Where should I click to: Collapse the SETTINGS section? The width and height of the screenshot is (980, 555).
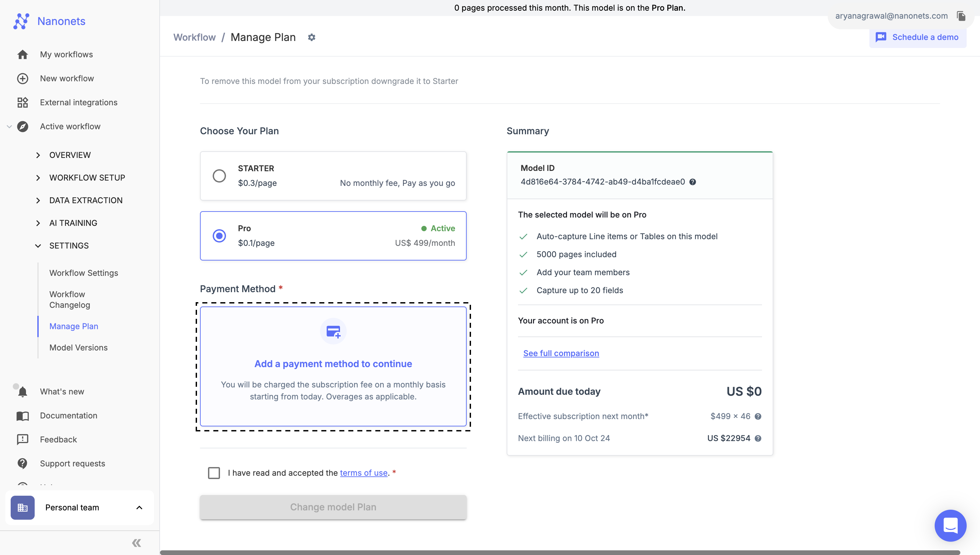click(38, 246)
